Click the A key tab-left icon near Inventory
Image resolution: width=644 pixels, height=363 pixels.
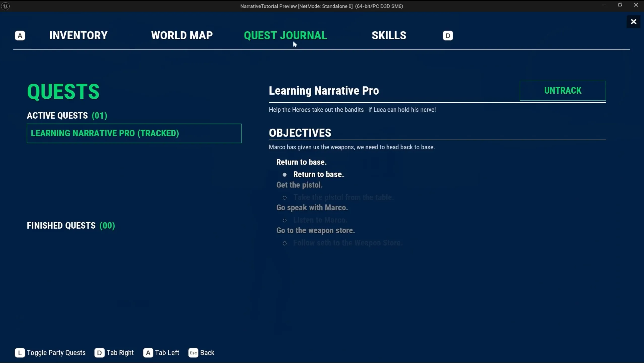tap(20, 36)
